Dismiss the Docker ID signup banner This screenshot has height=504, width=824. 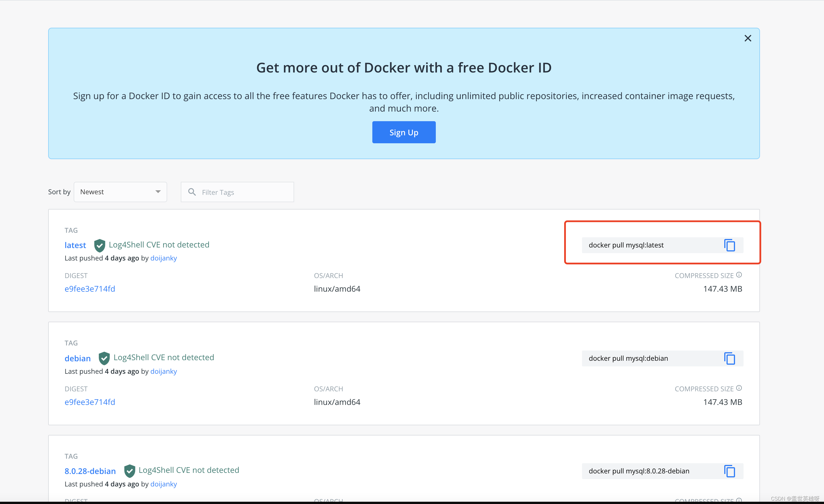click(748, 38)
